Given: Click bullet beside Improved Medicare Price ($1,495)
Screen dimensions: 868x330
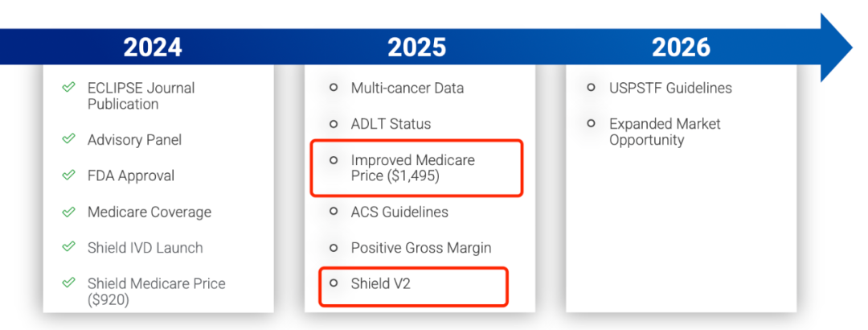Looking at the screenshot, I should (334, 160).
